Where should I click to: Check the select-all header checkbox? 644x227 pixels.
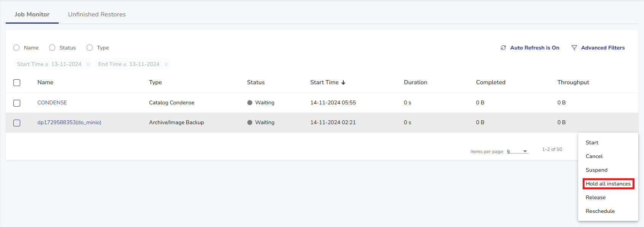17,83
